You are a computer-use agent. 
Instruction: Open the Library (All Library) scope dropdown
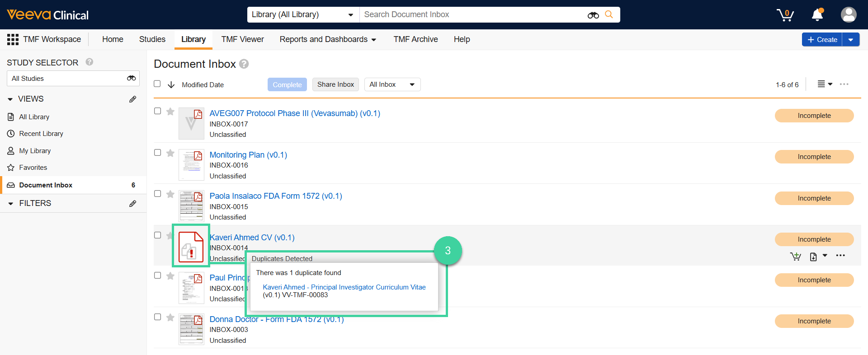[303, 14]
